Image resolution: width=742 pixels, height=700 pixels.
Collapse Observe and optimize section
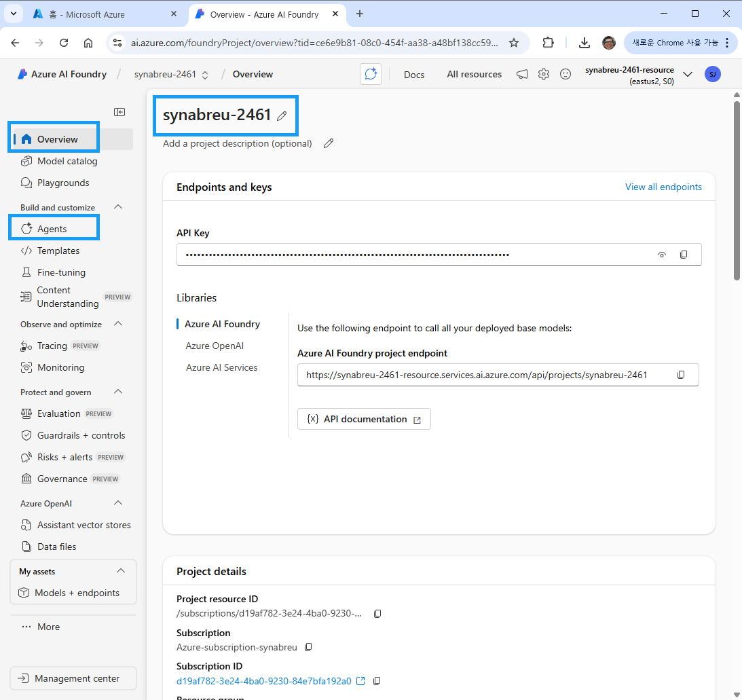[x=118, y=324]
